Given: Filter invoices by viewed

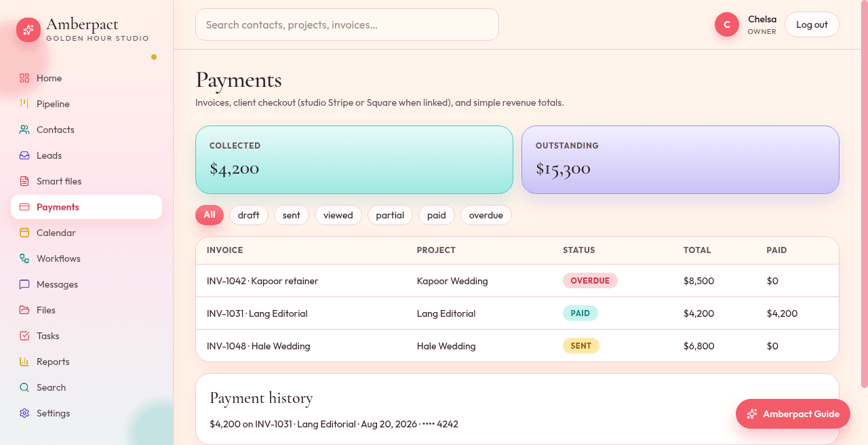Looking at the screenshot, I should [x=338, y=215].
